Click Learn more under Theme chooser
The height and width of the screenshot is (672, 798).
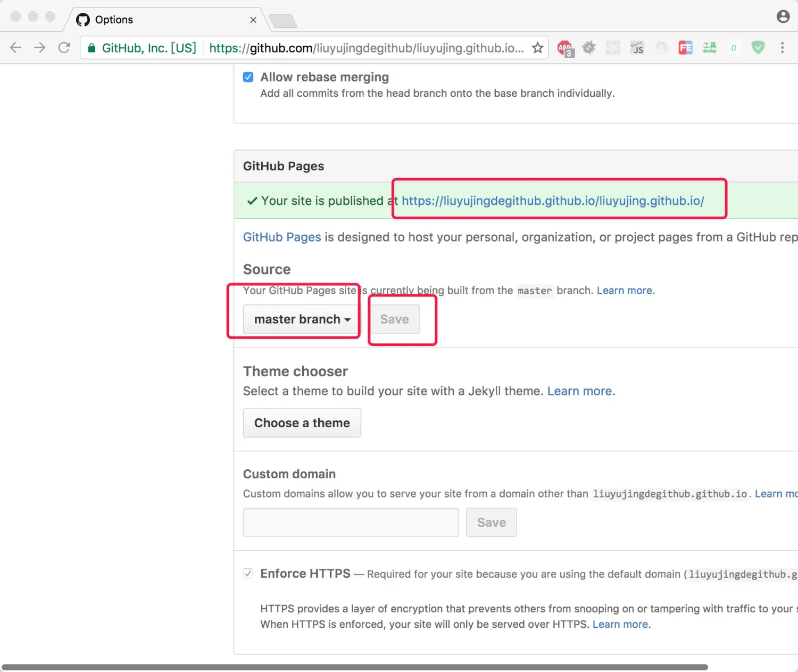580,391
